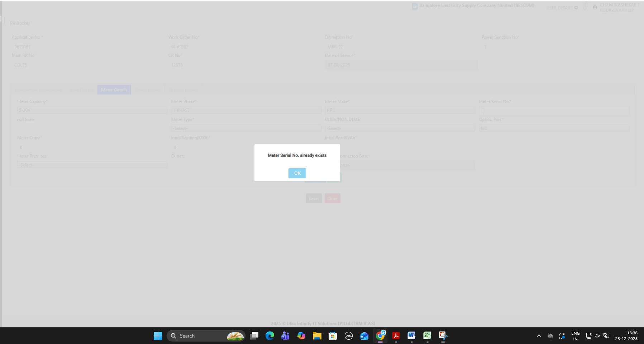Click the red Close button
644x344 pixels.
(x=333, y=199)
